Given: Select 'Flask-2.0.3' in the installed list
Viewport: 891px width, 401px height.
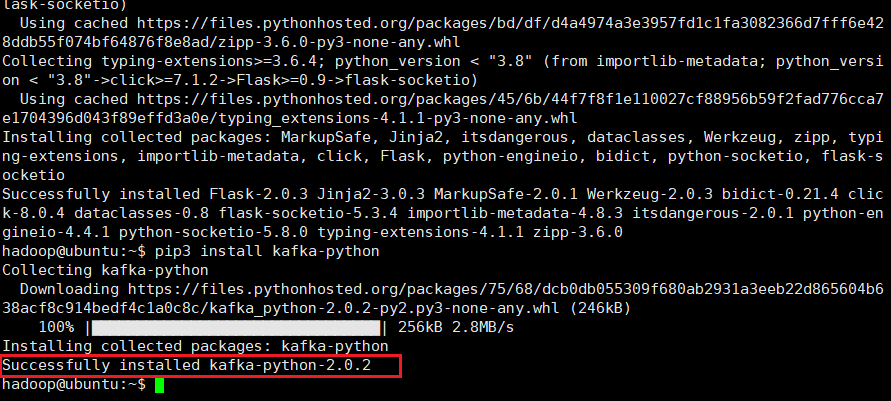Looking at the screenshot, I should [259, 194].
